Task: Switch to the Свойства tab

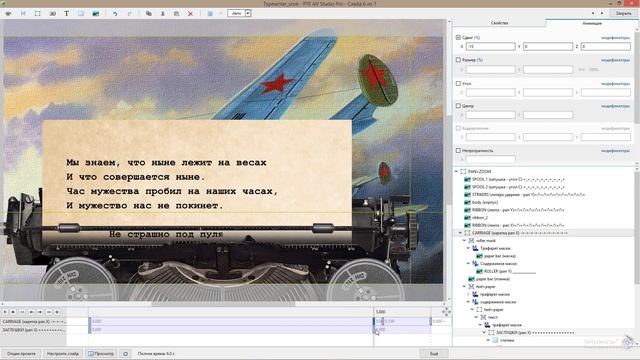Action: click(x=499, y=23)
